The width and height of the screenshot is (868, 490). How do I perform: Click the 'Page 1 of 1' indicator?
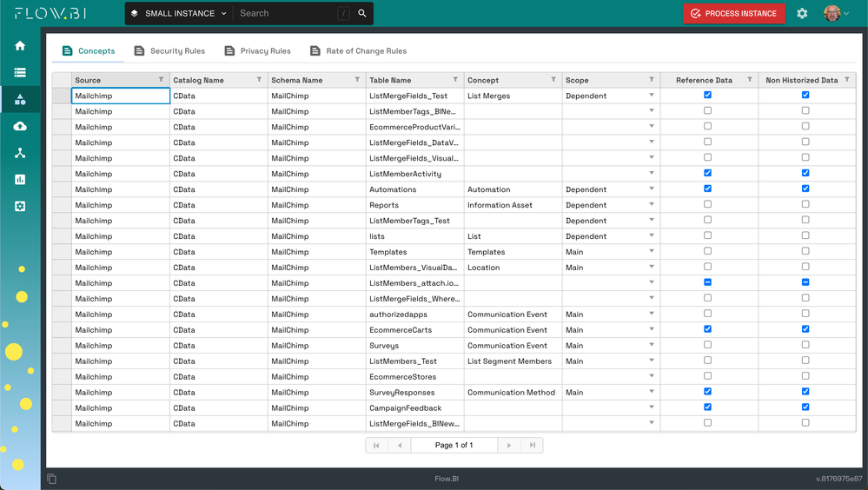pyautogui.click(x=454, y=445)
